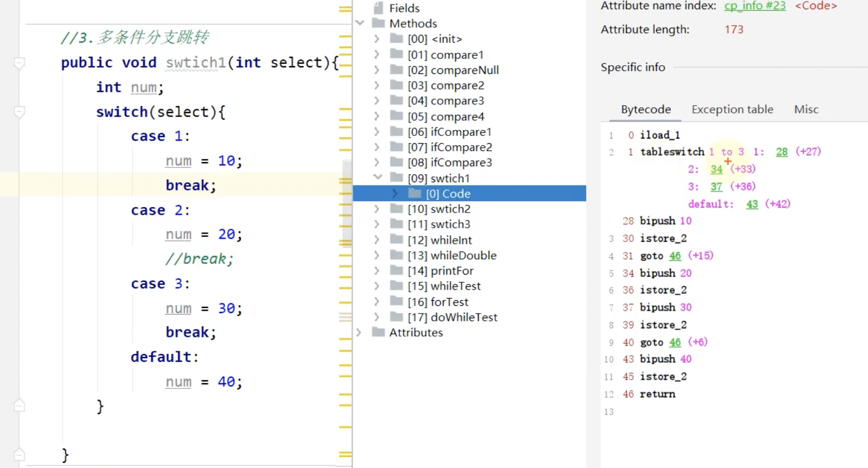This screenshot has height=468, width=868.
Task: Click folder icon of [0] Code
Action: pos(415,193)
